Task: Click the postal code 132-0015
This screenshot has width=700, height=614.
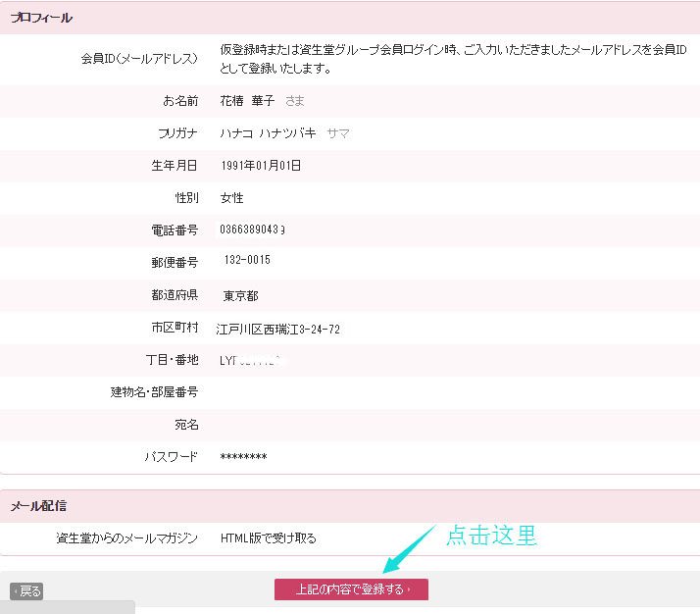Action: (x=247, y=261)
